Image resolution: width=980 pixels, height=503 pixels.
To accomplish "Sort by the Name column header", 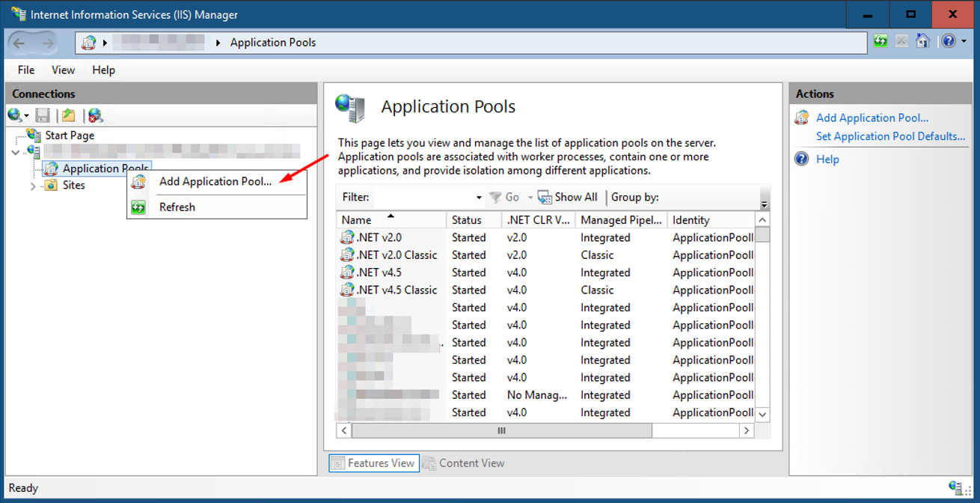I will [391, 220].
